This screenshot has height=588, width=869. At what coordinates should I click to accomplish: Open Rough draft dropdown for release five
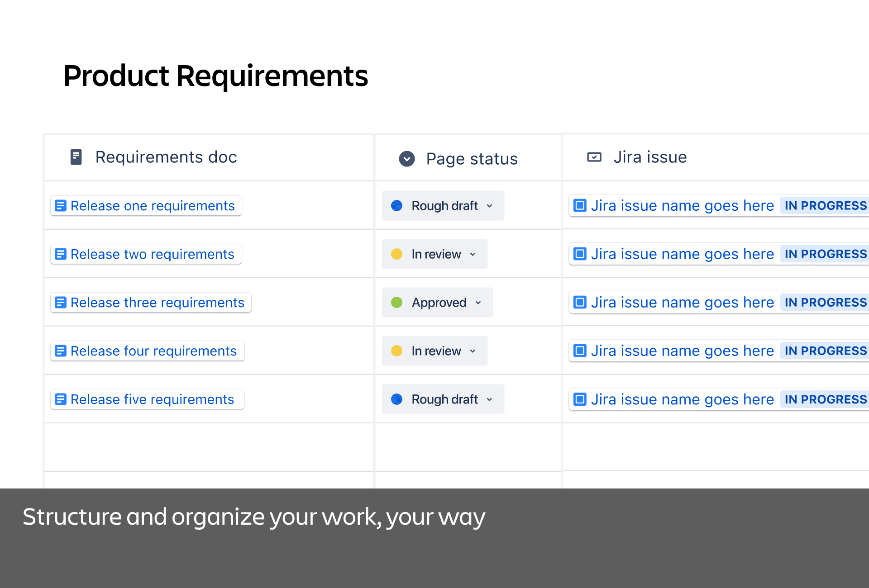click(489, 399)
